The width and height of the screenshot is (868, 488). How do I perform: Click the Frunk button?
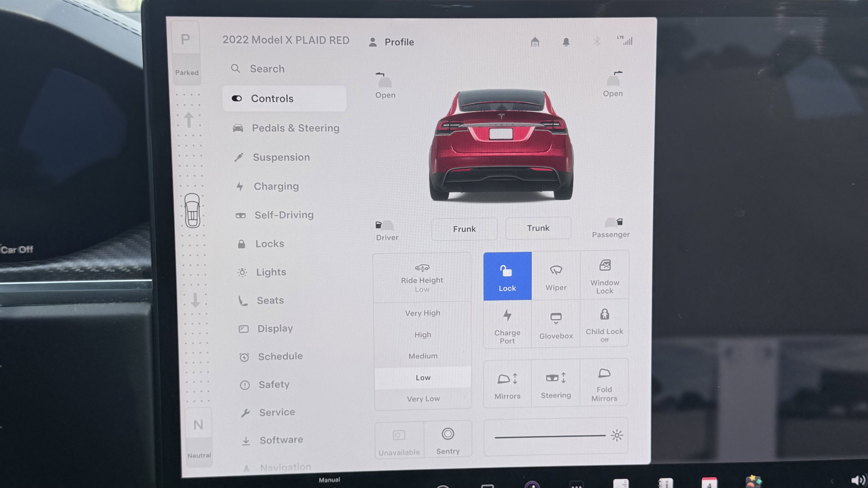tap(464, 229)
